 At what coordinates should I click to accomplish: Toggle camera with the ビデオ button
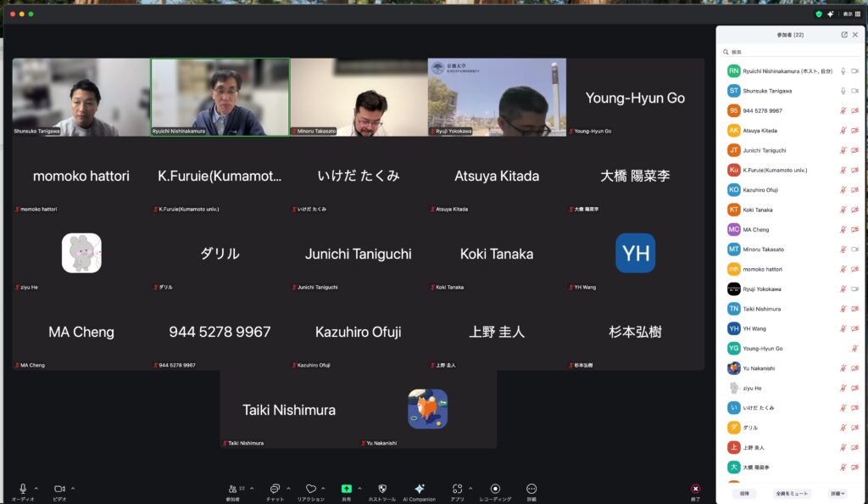59,490
